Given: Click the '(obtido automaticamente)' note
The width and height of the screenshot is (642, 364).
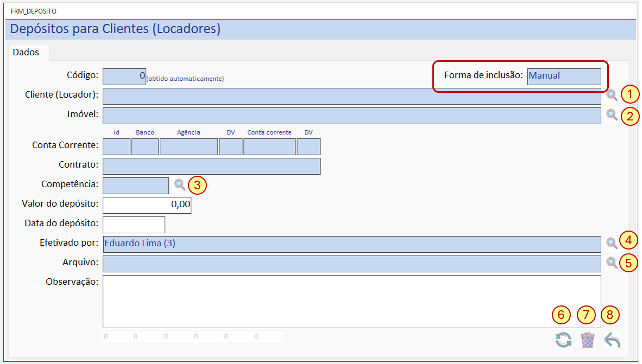Looking at the screenshot, I should pos(185,79).
